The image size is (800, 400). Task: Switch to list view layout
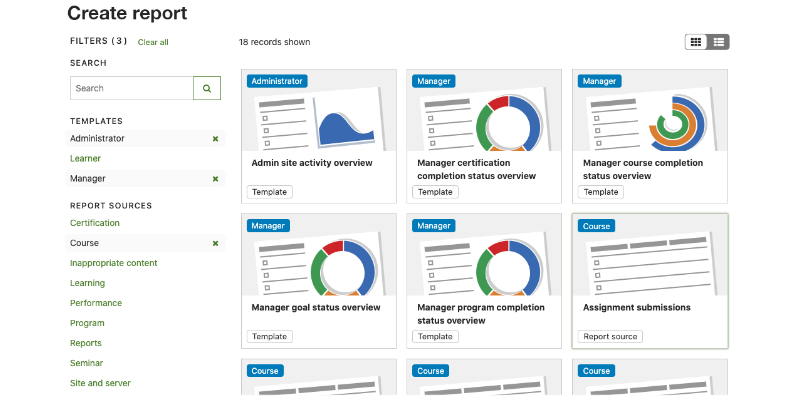click(x=718, y=42)
